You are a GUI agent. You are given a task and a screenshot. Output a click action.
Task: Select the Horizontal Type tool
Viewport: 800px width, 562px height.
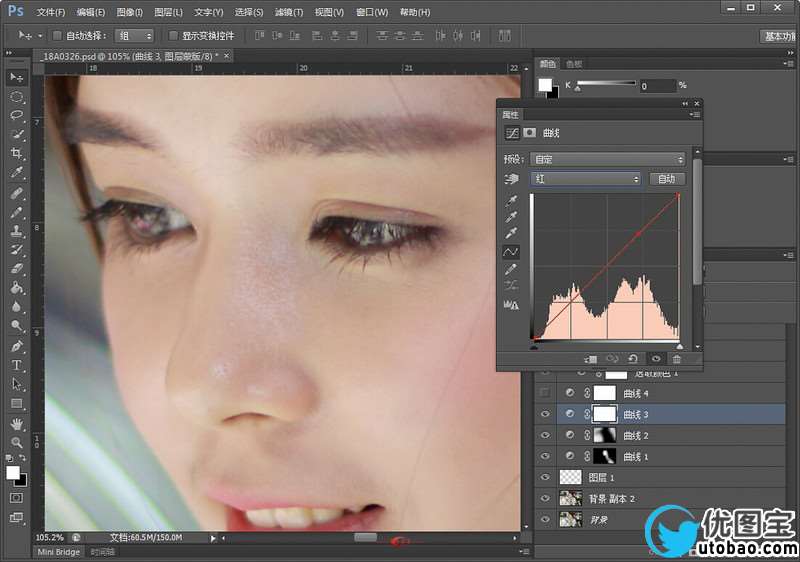(x=17, y=365)
